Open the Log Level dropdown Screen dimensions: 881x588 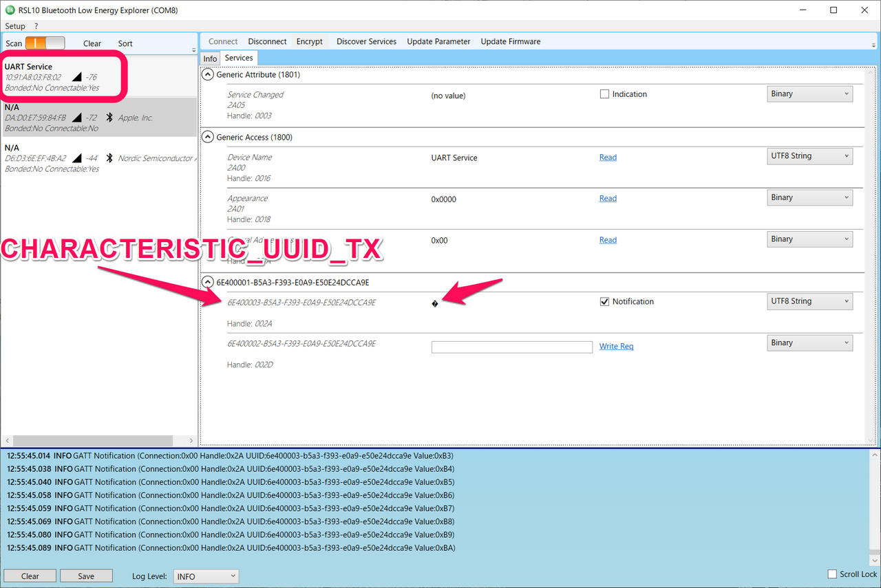pyautogui.click(x=206, y=576)
